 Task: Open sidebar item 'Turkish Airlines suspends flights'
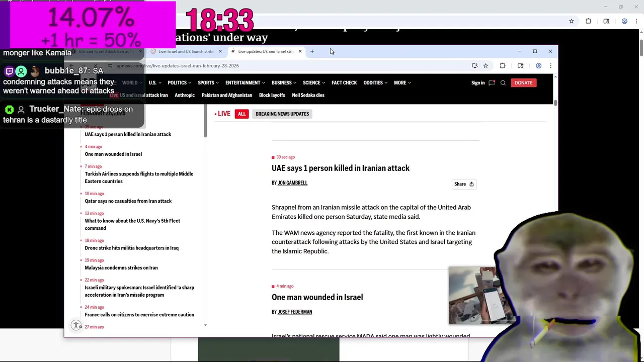139,177
